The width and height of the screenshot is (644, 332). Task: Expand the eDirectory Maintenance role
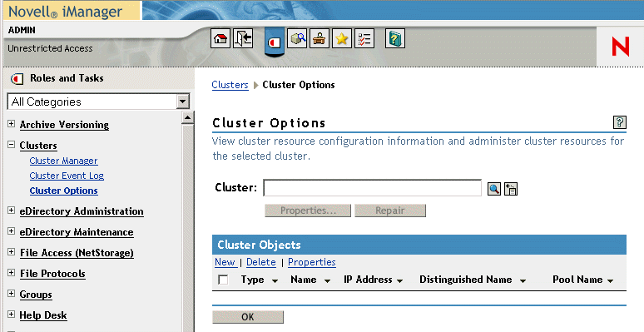click(12, 231)
